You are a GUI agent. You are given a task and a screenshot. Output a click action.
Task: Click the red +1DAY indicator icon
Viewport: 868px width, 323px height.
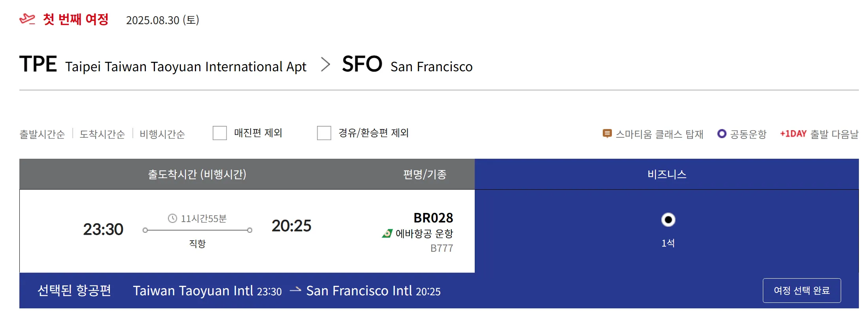793,134
